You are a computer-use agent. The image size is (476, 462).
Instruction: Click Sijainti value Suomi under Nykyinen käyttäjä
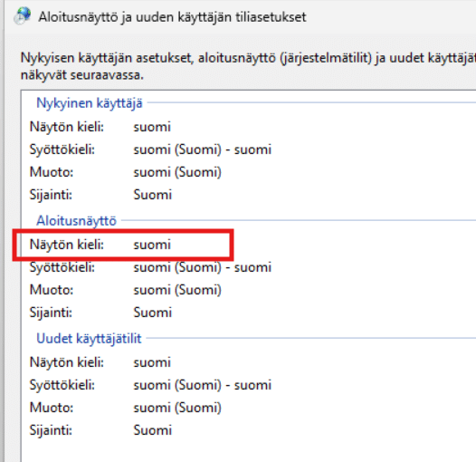point(152,195)
